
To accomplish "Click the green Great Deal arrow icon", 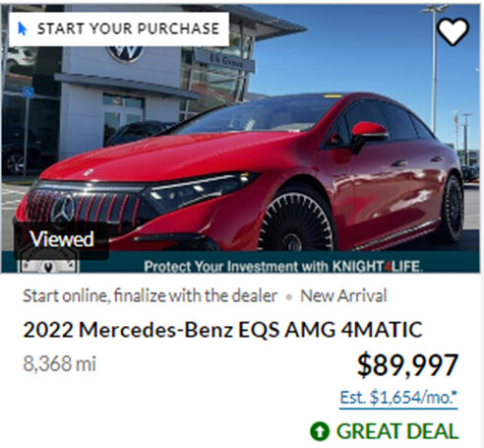I will [x=320, y=431].
